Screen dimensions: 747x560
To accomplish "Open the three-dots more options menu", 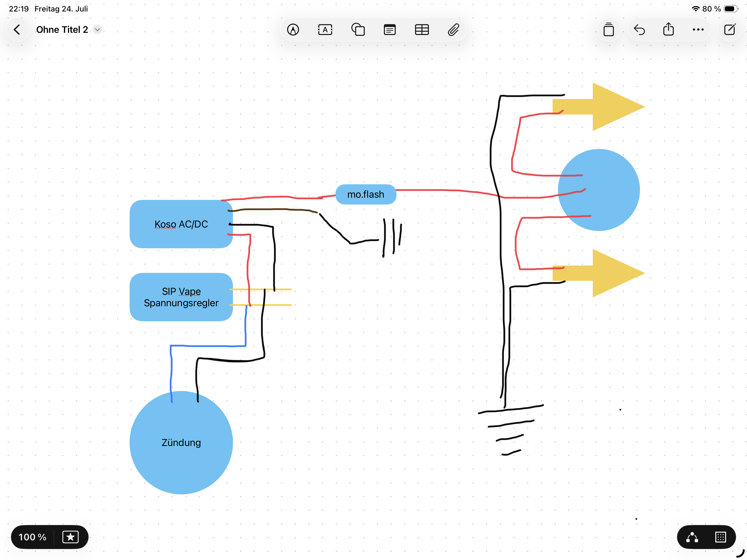I will 698,30.
